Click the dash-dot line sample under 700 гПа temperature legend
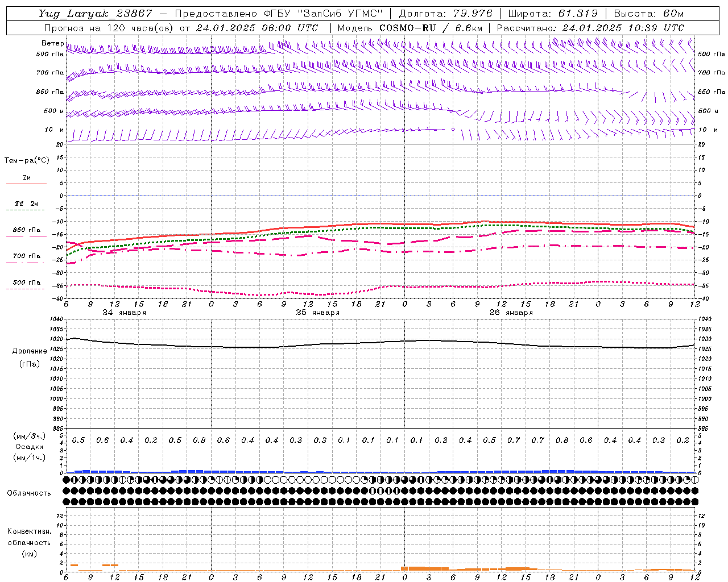 (x=26, y=262)
